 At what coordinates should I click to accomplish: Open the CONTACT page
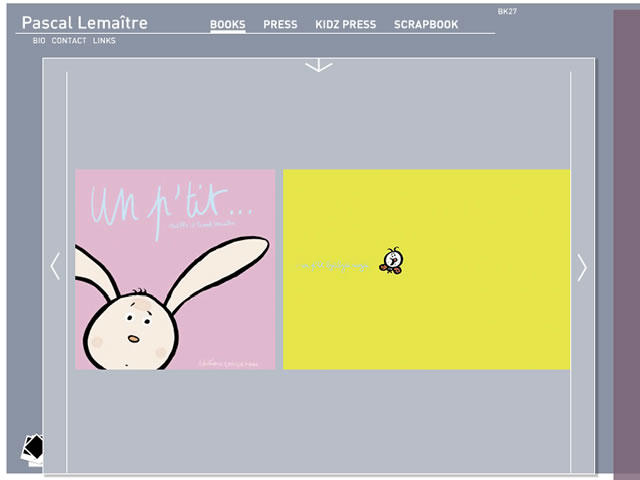click(x=69, y=40)
